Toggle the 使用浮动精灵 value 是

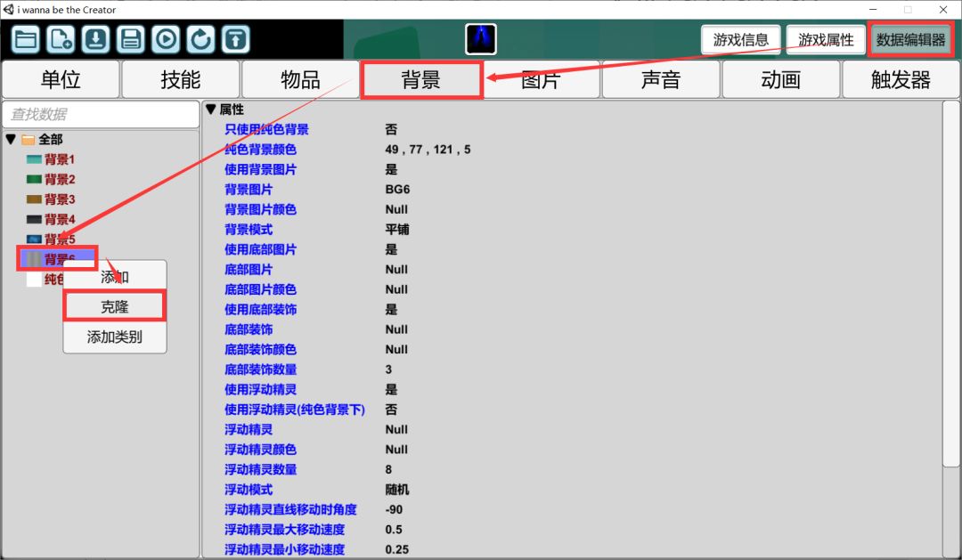[x=391, y=389]
